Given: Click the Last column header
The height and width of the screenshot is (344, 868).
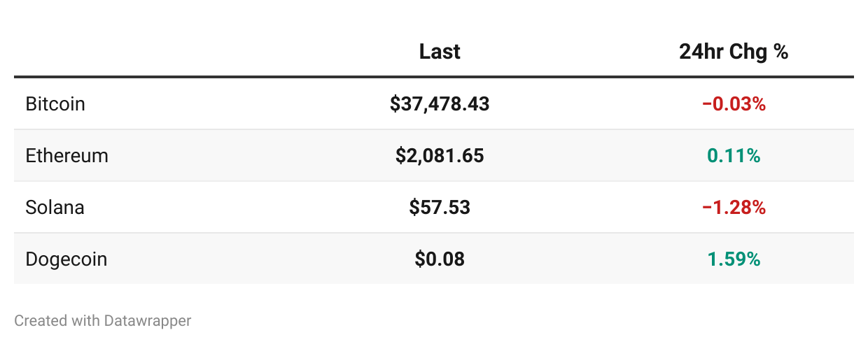Looking at the screenshot, I should (x=440, y=52).
